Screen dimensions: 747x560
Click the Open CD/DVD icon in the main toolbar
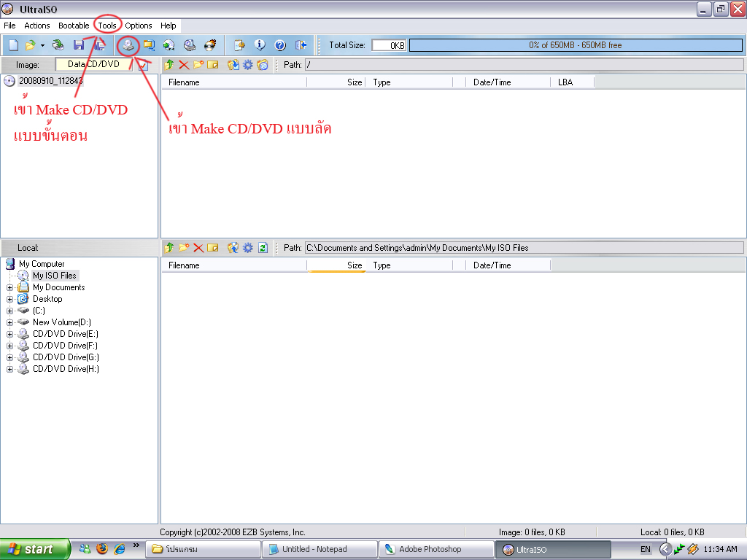pos(58,45)
